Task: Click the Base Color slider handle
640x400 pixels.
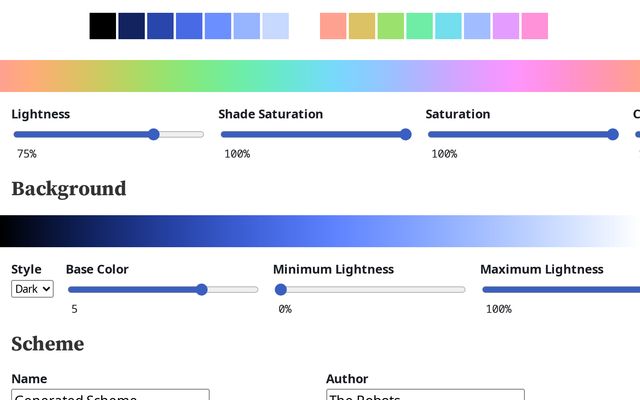Action: [x=201, y=290]
